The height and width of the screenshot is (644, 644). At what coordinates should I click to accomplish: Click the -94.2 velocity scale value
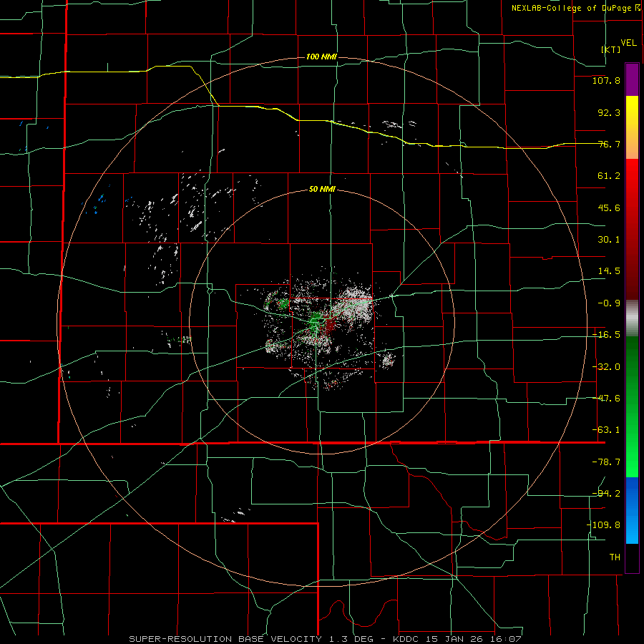click(x=606, y=493)
